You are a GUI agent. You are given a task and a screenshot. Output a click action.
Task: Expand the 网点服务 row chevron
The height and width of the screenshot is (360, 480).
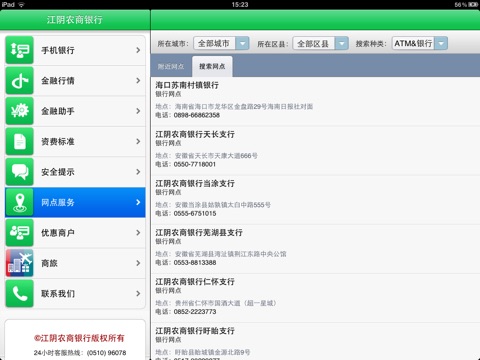coord(138,202)
